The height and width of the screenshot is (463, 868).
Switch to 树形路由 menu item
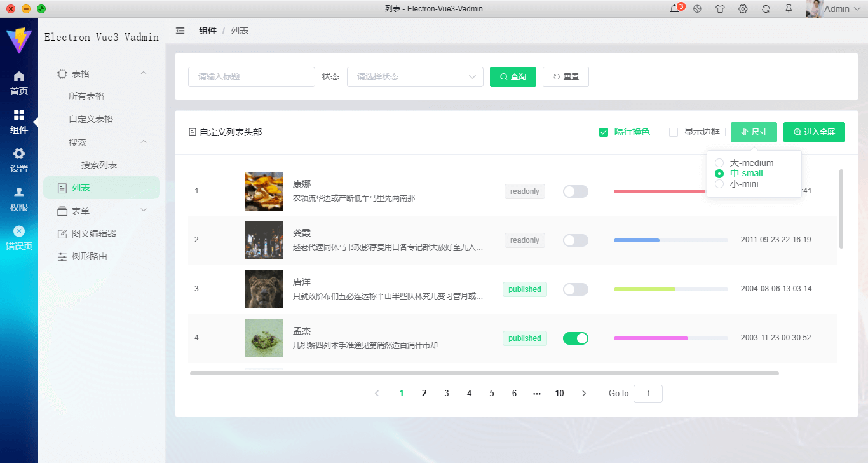[x=102, y=256]
